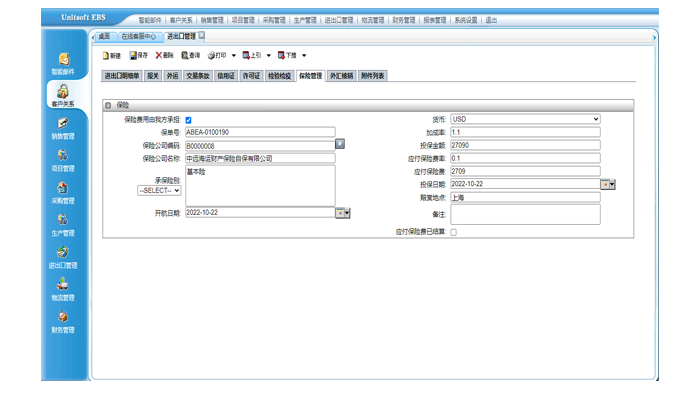The height and width of the screenshot is (400, 700).
Task: Uncheck 保险费用由我方承担 checkbox
Action: (188, 119)
